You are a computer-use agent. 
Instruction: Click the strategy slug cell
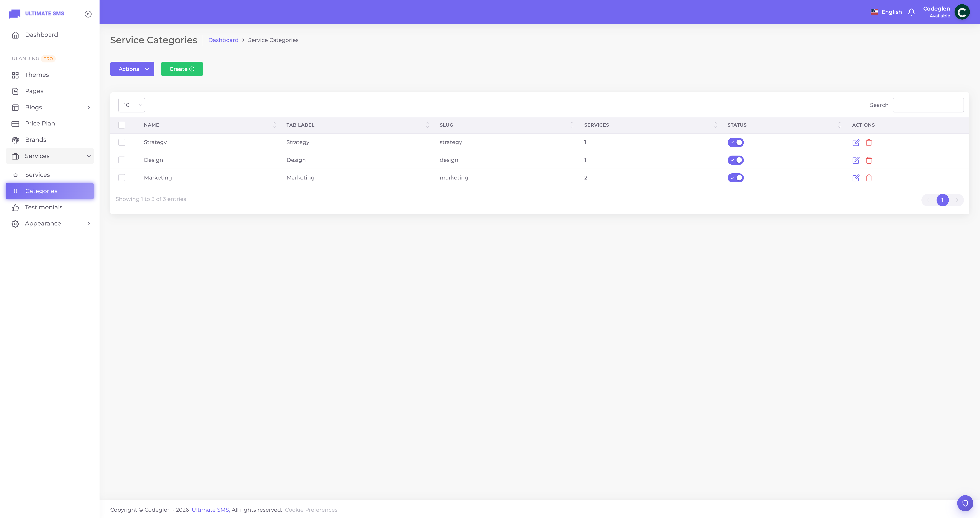tap(451, 143)
